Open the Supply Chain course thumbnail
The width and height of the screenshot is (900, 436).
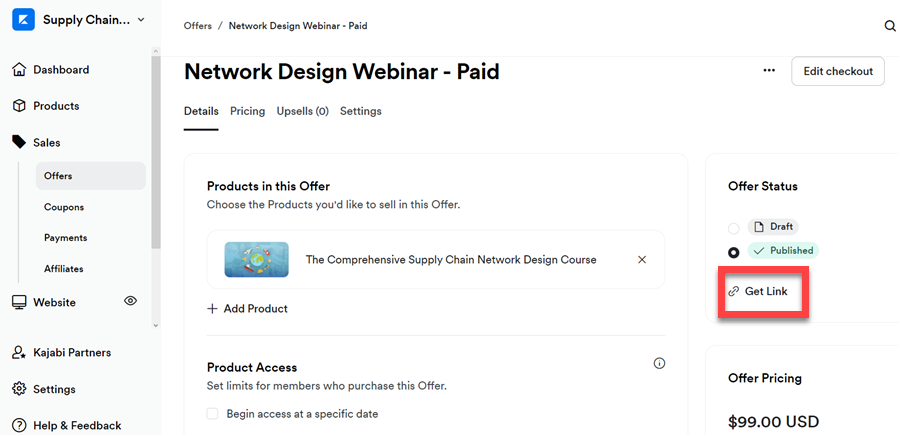[x=257, y=260]
